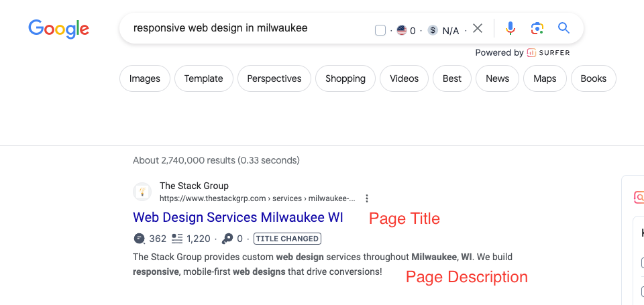
Task: Select the Images filter chip
Action: (x=145, y=78)
